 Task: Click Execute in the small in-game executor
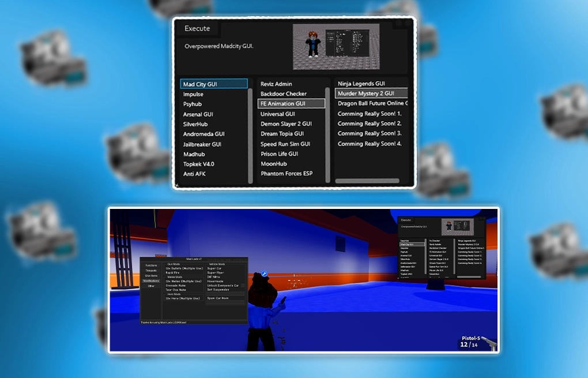click(x=406, y=220)
